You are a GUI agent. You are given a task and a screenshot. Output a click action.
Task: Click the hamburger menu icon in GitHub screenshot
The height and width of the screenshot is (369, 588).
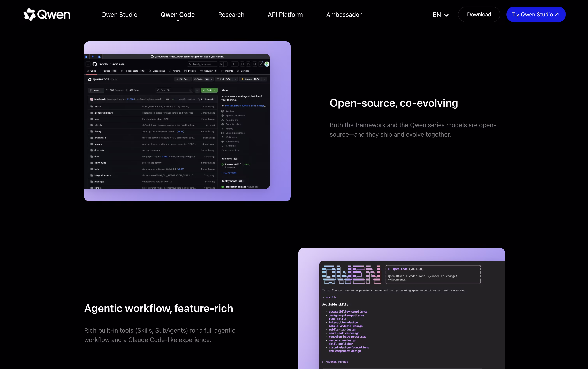pyautogui.click(x=88, y=64)
